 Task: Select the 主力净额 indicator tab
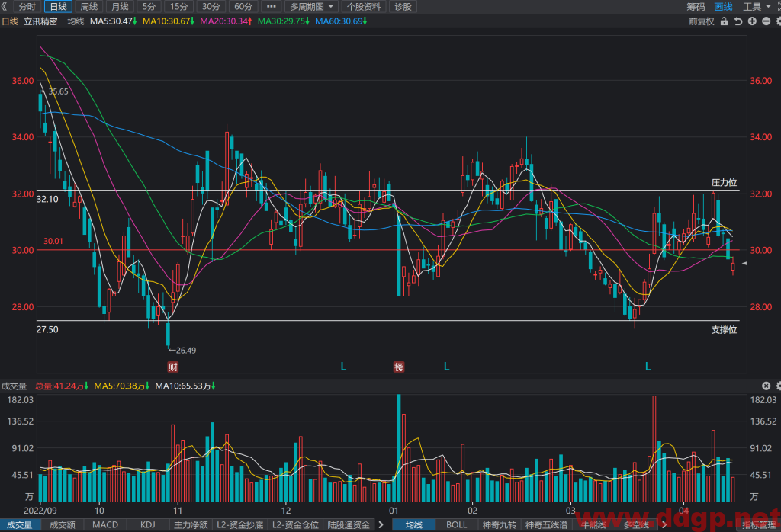[x=191, y=524]
